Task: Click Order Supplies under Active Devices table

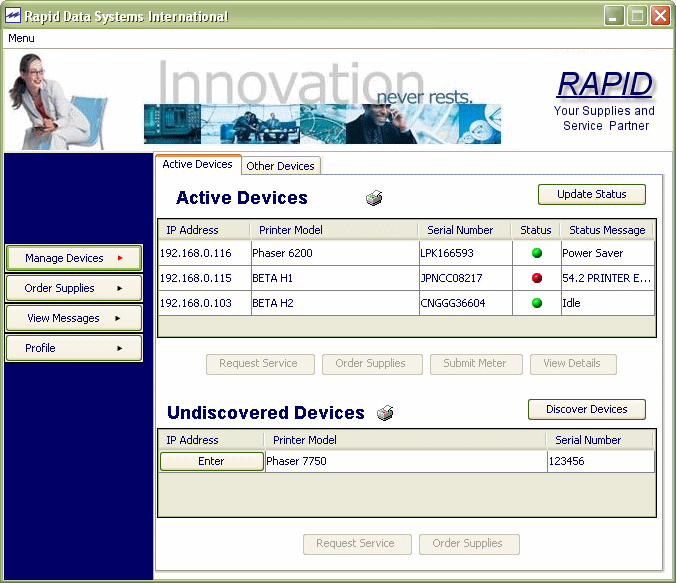Action: (372, 364)
